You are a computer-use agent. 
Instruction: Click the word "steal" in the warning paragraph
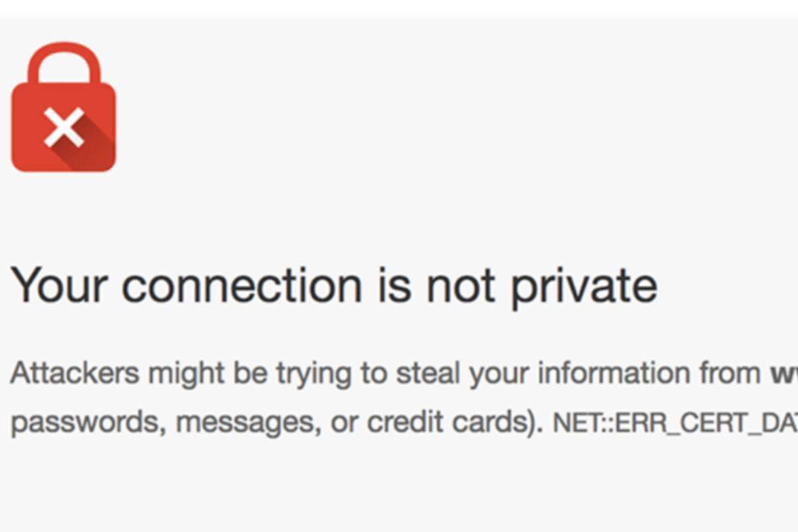428,374
